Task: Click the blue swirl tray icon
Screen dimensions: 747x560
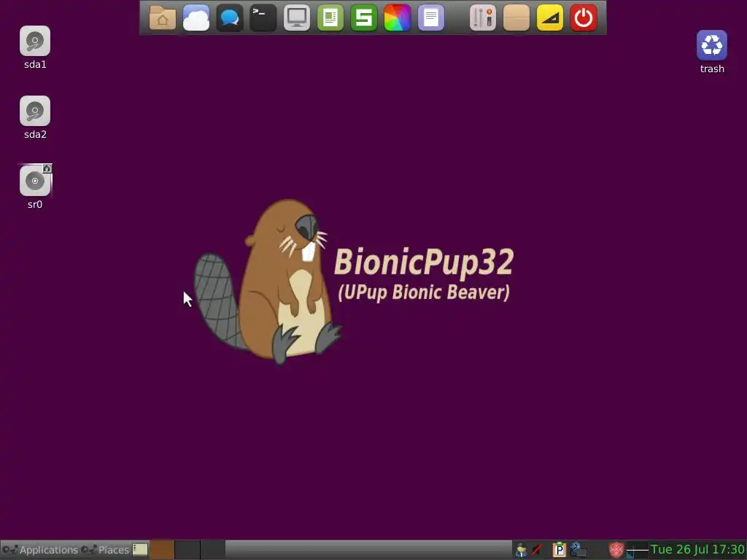Action: [578, 550]
